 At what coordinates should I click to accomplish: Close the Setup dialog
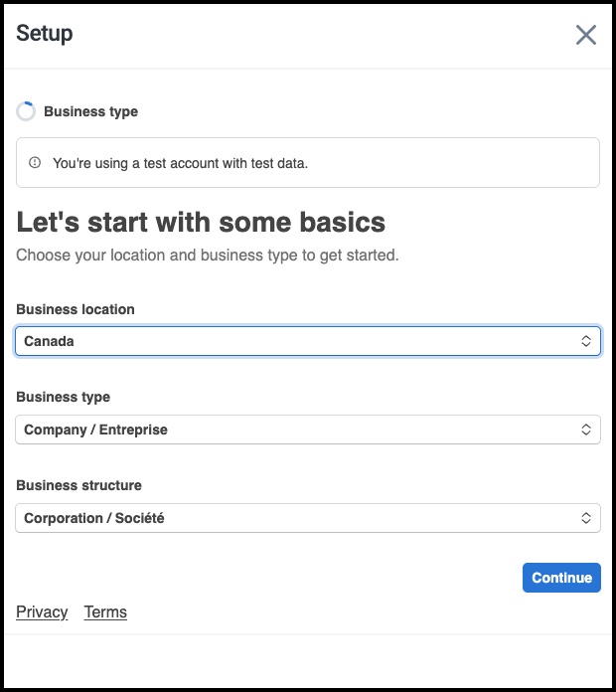pyautogui.click(x=586, y=35)
